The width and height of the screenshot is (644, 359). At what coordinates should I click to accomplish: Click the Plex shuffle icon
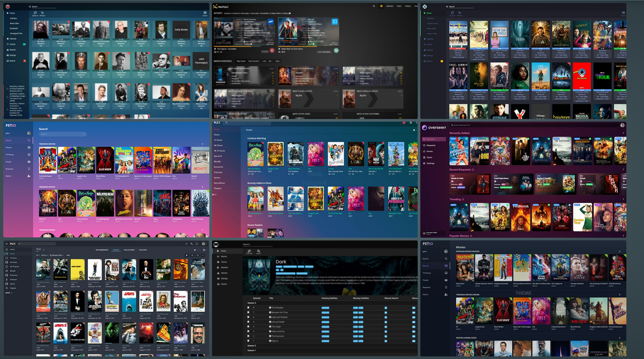[x=192, y=255]
